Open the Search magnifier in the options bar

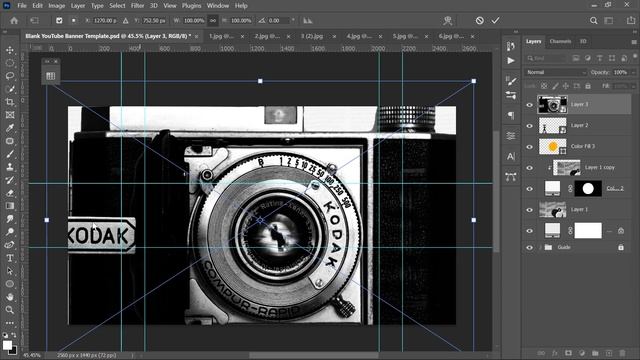pyautogui.click(x=593, y=20)
